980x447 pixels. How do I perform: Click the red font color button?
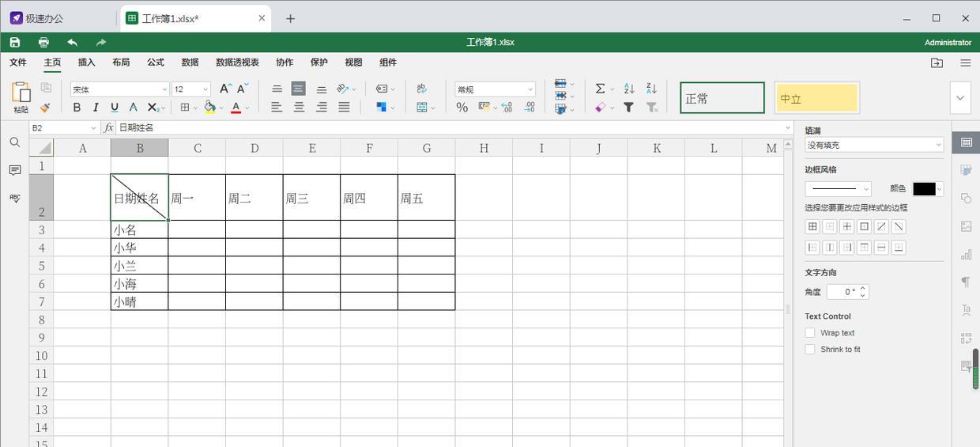click(236, 107)
